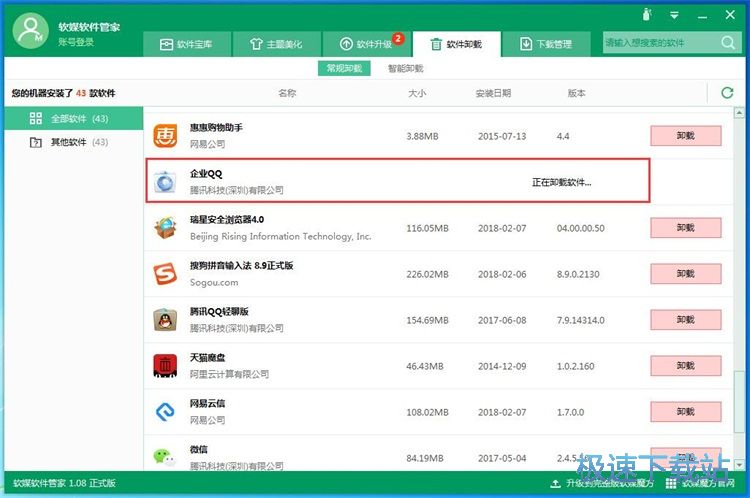Click size 226.02MB of 搜狗拼音

(x=428, y=274)
